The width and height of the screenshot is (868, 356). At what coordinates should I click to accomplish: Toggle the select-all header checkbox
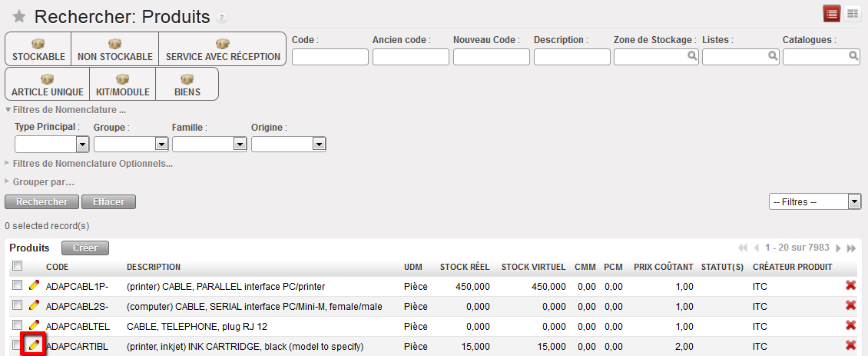click(17, 266)
